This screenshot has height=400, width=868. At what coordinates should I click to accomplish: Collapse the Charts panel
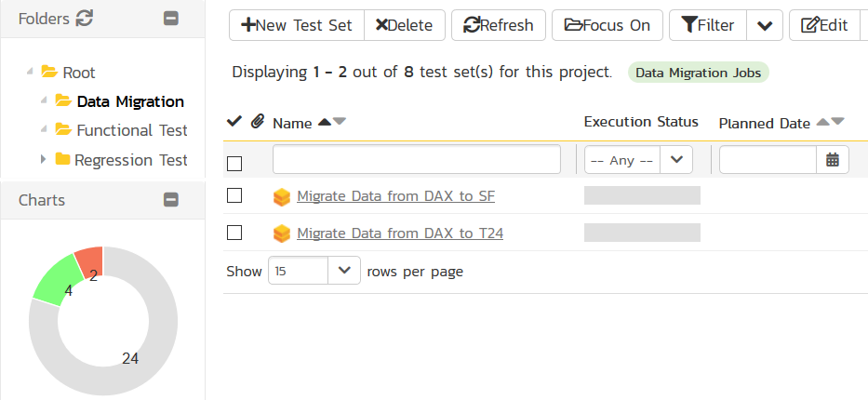click(x=170, y=199)
